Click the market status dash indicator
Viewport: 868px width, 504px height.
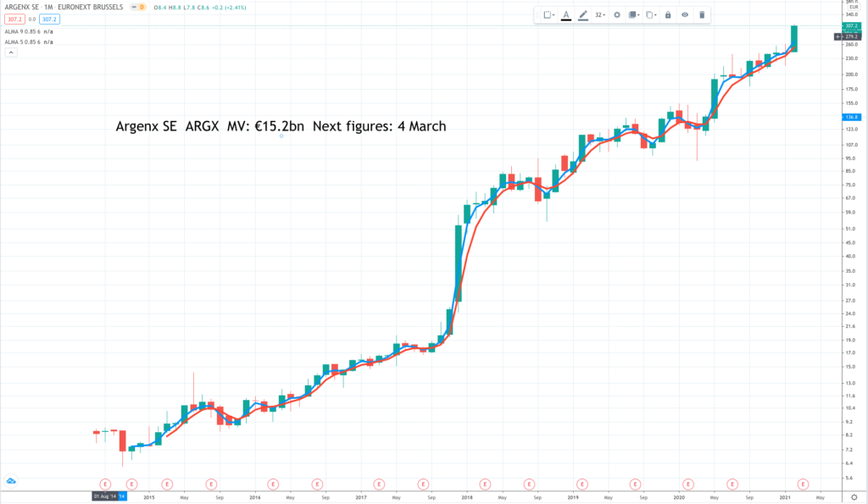(x=134, y=7)
